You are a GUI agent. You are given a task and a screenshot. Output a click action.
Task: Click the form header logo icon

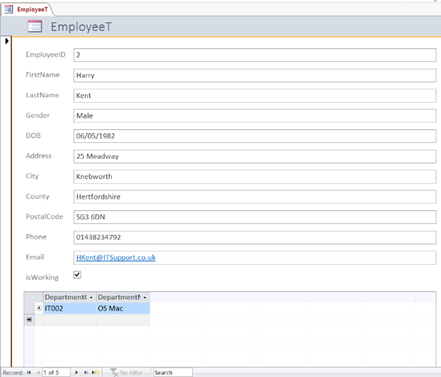click(35, 26)
